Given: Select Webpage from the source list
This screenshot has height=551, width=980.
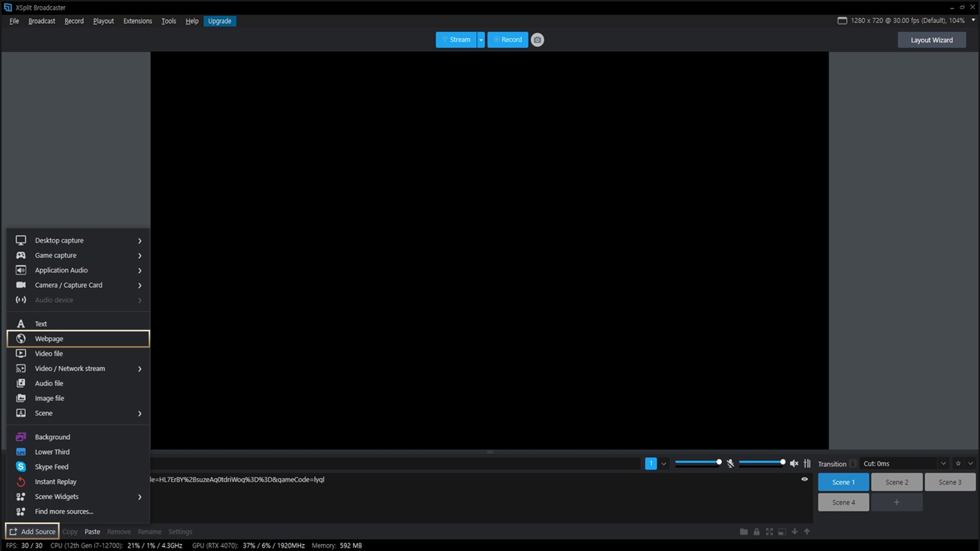Looking at the screenshot, I should pos(78,339).
